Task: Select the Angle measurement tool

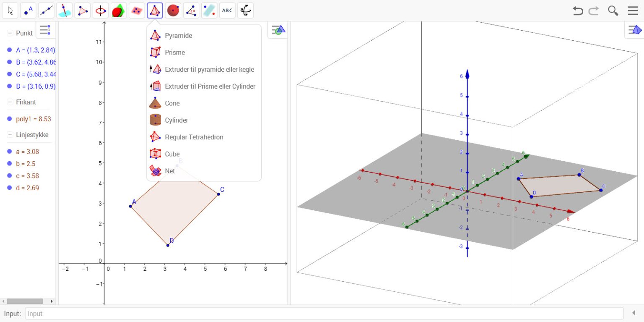Action: (190, 10)
